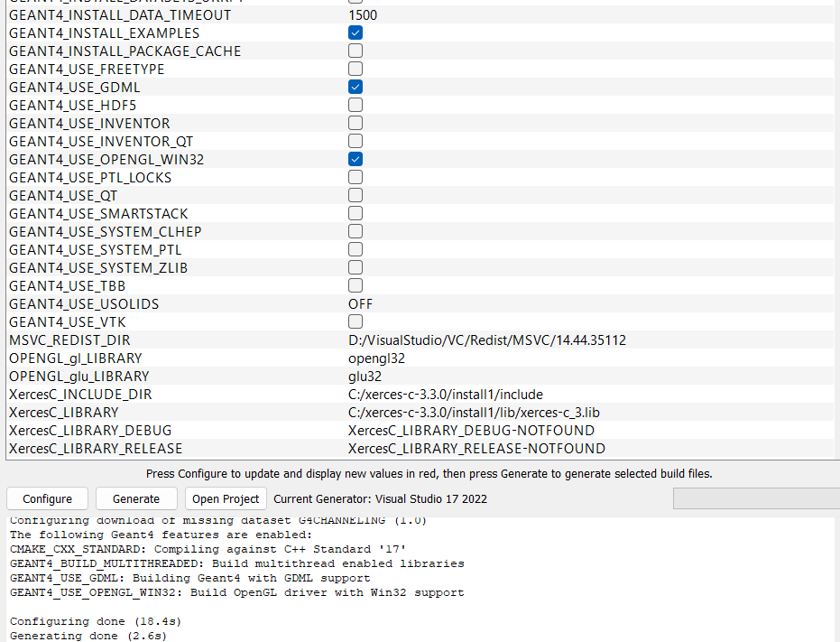Click the Open Project button

226,498
